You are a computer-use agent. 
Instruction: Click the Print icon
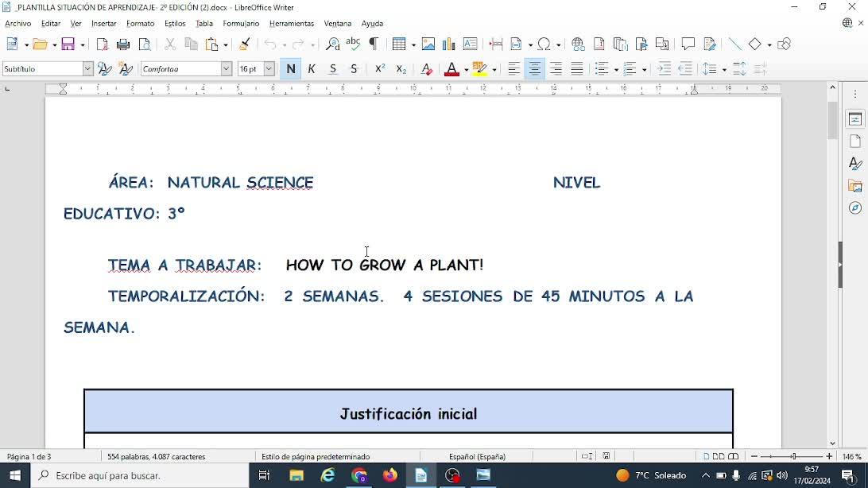123,45
